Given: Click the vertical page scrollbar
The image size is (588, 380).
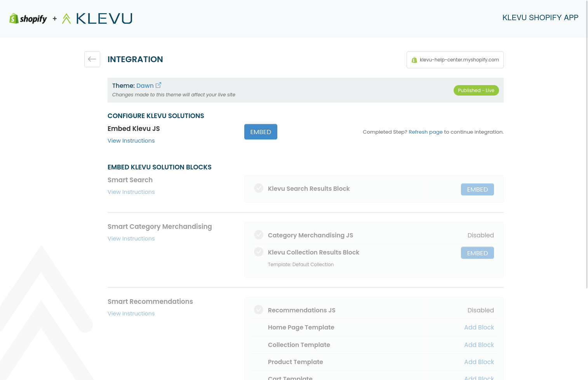Looking at the screenshot, I should [586, 144].
